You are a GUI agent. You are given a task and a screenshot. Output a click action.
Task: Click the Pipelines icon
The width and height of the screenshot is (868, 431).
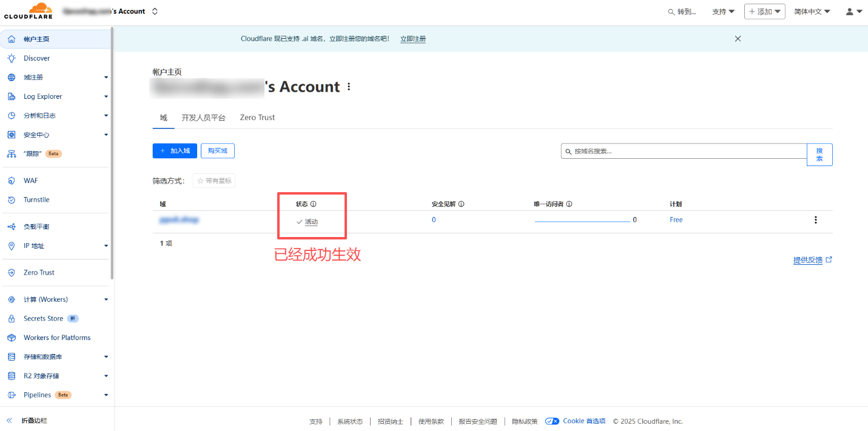(x=11, y=395)
